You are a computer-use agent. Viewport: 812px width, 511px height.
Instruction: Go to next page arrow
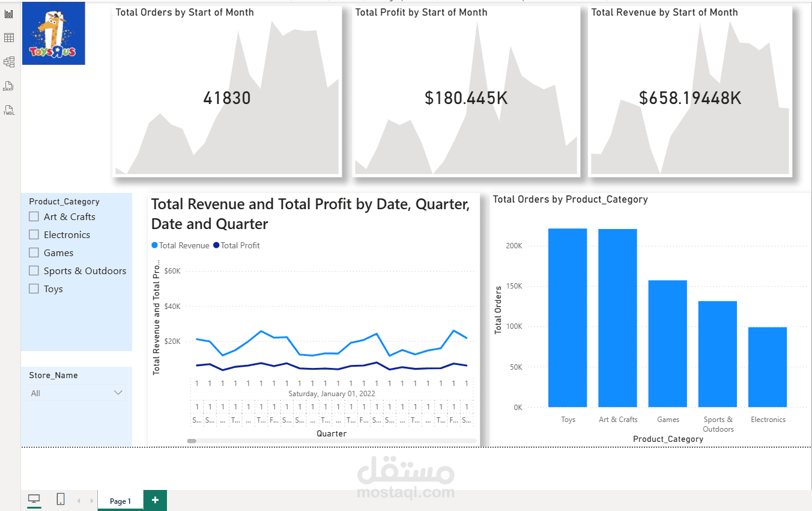pyautogui.click(x=91, y=501)
